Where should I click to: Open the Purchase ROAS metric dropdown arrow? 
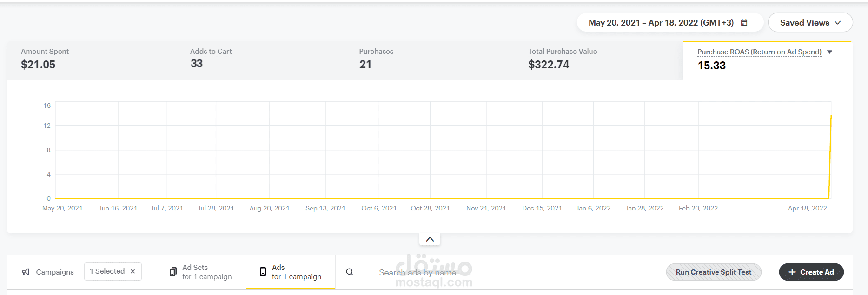tap(830, 52)
